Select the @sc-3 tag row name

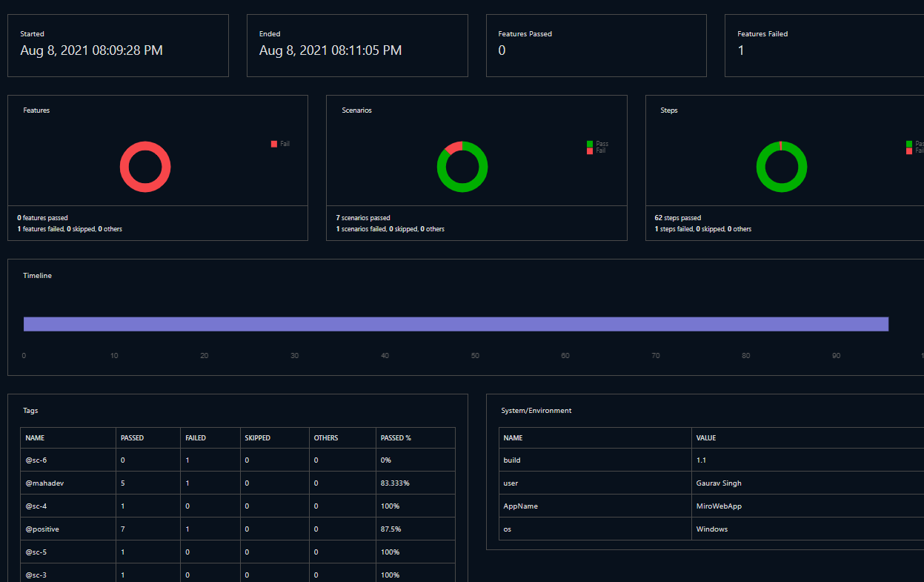[36, 575]
